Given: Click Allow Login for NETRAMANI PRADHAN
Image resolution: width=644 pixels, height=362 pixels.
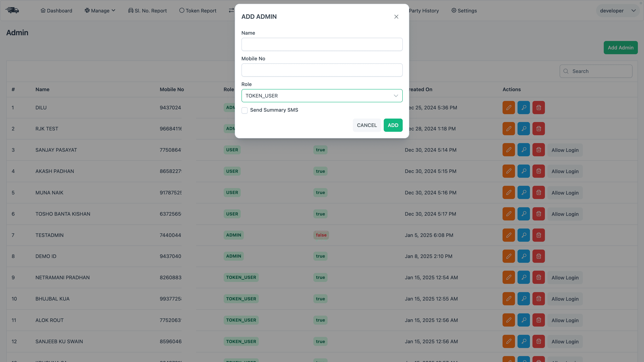Looking at the screenshot, I should click(565, 277).
